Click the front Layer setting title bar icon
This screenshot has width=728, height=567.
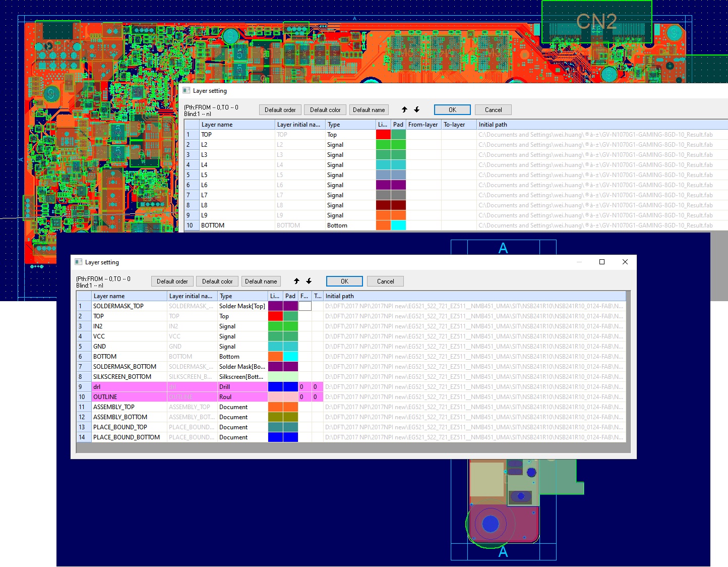79,262
